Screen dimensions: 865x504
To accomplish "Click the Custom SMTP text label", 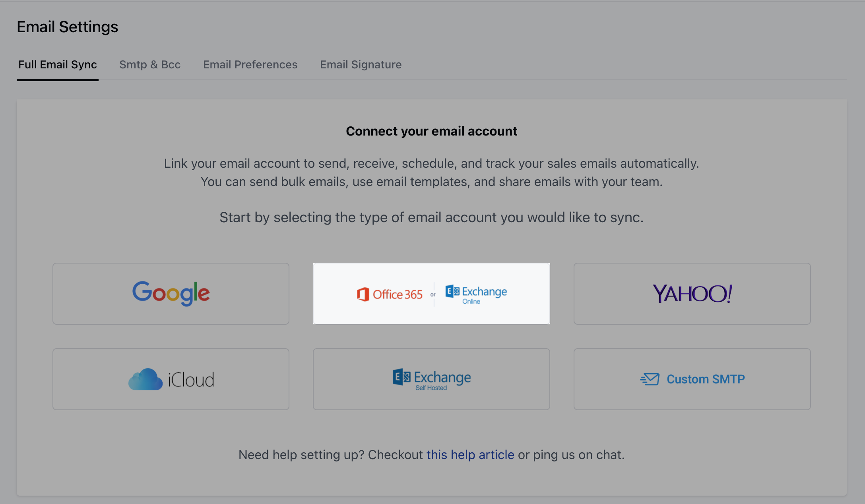I will point(706,379).
